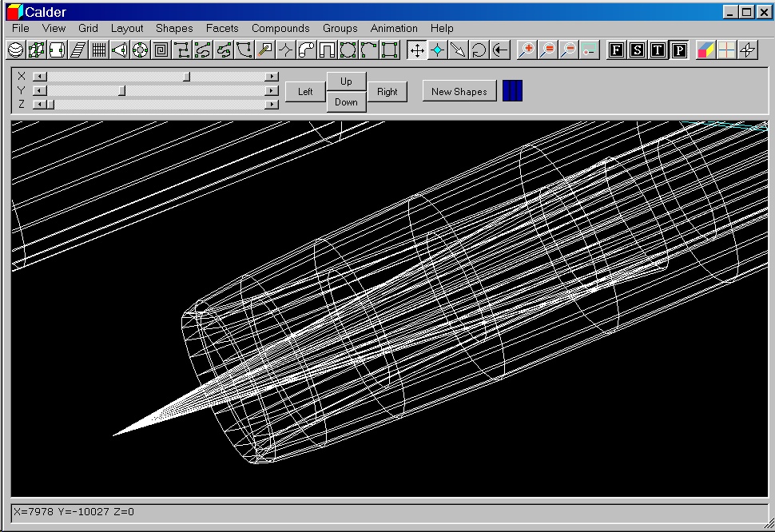Select the cone shape tool
The image size is (775, 532).
119,50
